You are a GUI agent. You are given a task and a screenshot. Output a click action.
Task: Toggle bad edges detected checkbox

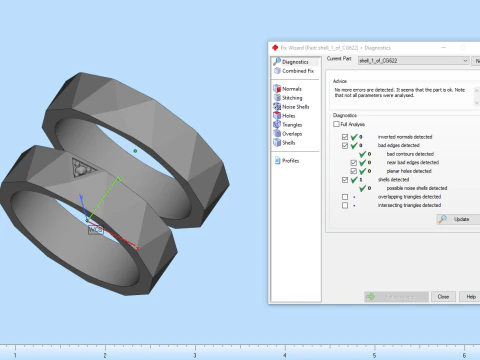(x=345, y=146)
